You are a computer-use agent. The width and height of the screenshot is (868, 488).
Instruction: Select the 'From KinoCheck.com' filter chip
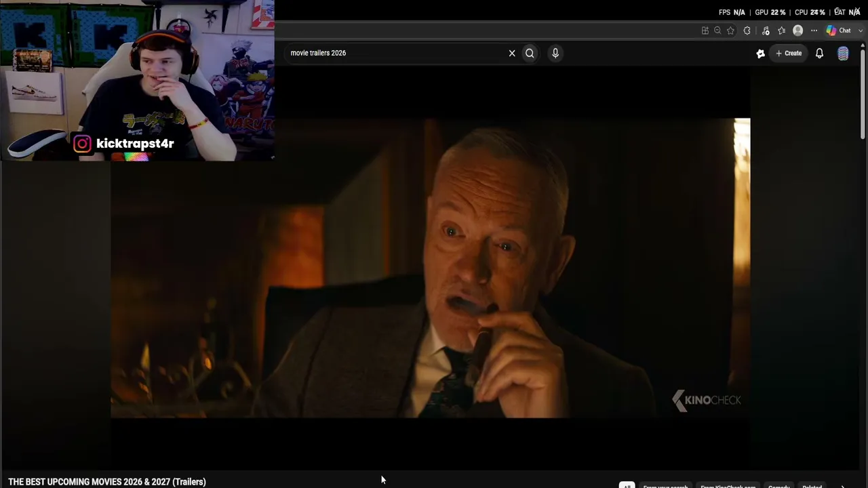pyautogui.click(x=728, y=486)
